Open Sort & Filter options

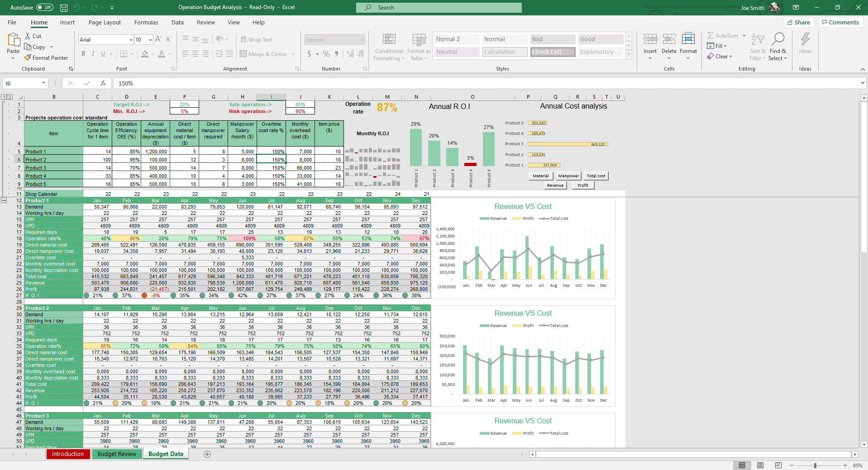click(x=757, y=47)
